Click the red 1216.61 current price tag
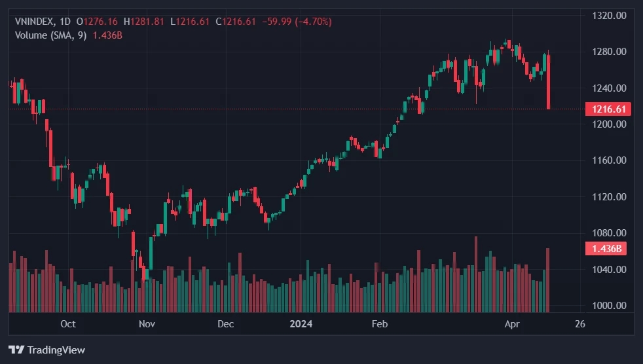The image size is (643, 364). pyautogui.click(x=609, y=109)
